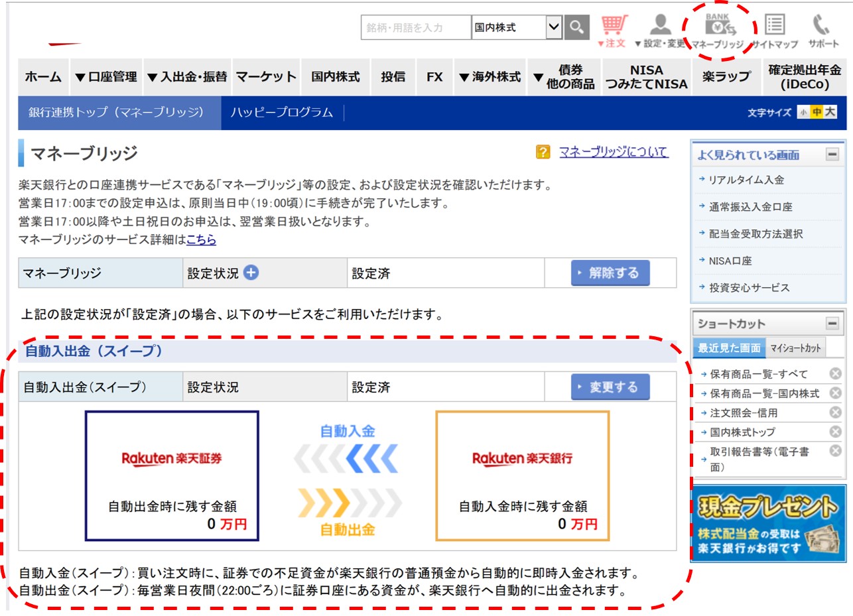Image resolution: width=853 pixels, height=616 pixels.
Task: Expand the 入出金・振替 menu
Action: click(x=188, y=77)
